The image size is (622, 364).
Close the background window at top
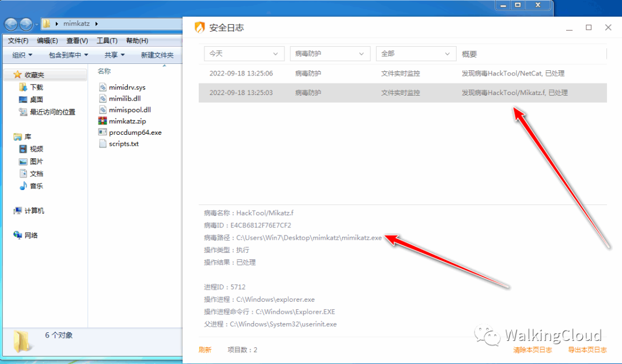pos(537,5)
